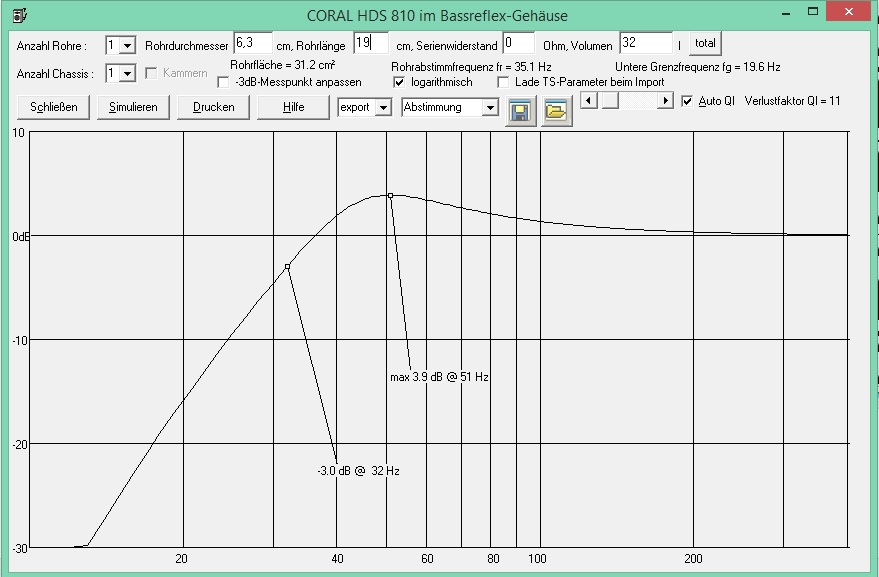The width and height of the screenshot is (879, 577).
Task: Click the scrollbar right arrow
Action: [665, 101]
